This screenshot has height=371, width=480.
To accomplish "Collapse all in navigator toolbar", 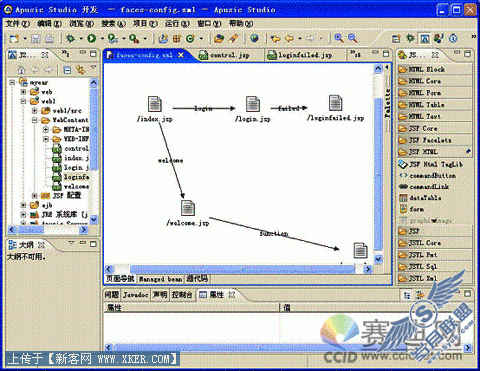I will (67, 70).
